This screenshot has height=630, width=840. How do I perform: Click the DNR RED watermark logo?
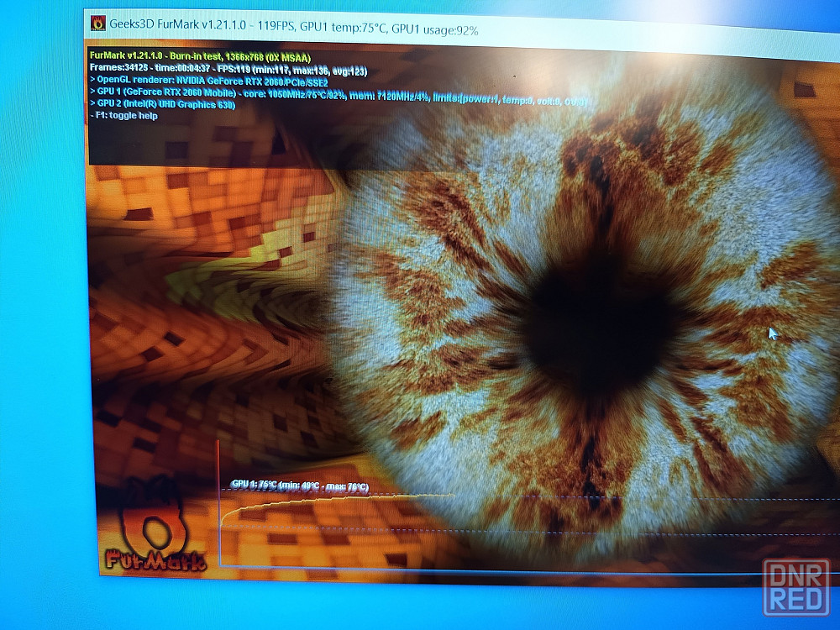point(795,587)
